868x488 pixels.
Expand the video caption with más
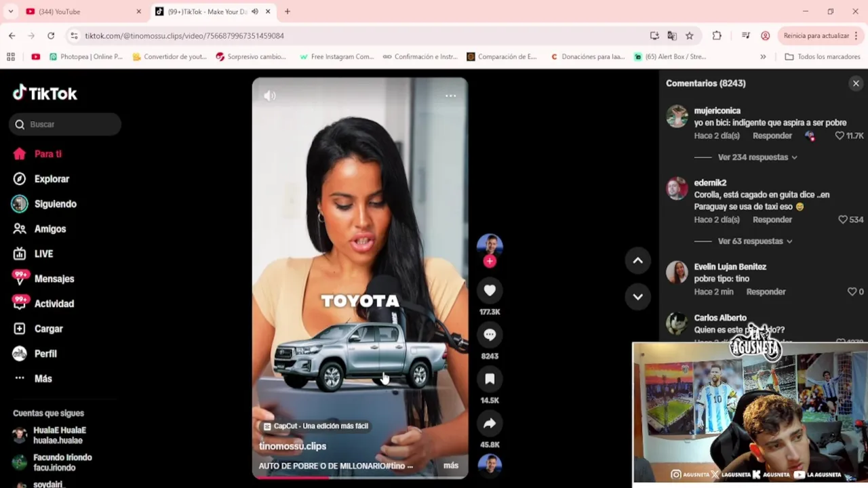[451, 466]
